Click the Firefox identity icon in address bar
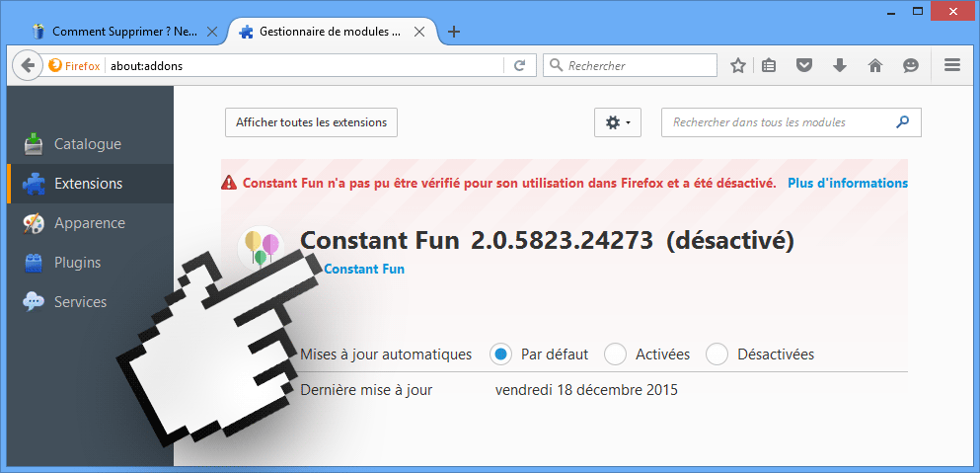Image resolution: width=980 pixels, height=473 pixels. 55,66
